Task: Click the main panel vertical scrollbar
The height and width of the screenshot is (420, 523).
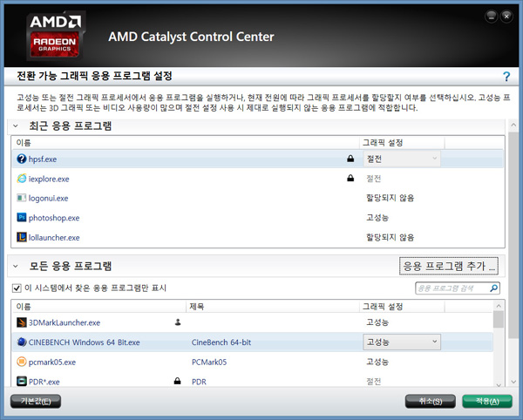Action: click(513, 235)
